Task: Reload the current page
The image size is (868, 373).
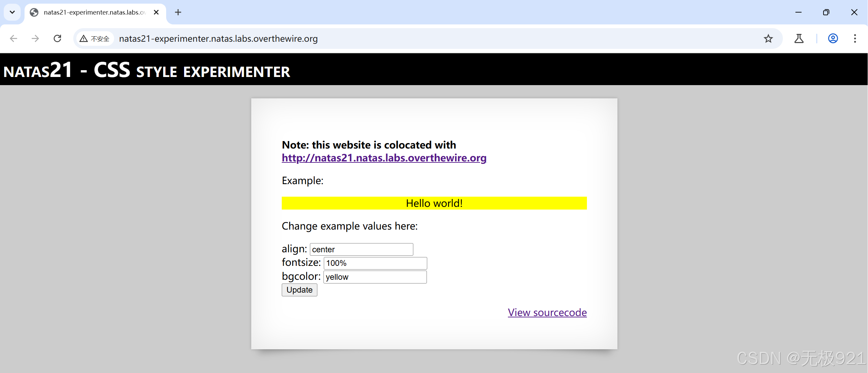Action: click(58, 39)
